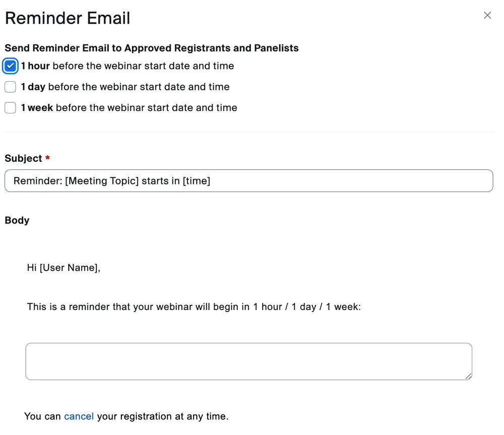Click the empty Body message text area

tap(248, 361)
